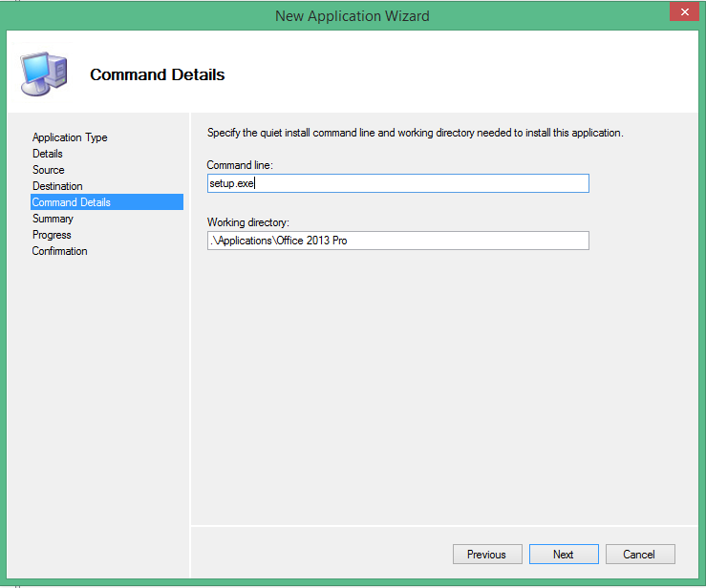Cancel the wizard with Cancel button

tap(639, 555)
